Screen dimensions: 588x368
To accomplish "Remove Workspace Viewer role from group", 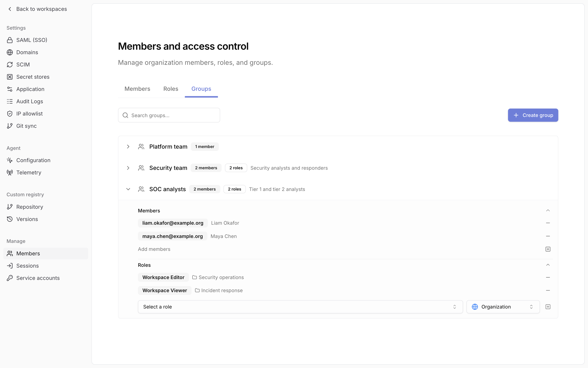I will click(x=548, y=290).
